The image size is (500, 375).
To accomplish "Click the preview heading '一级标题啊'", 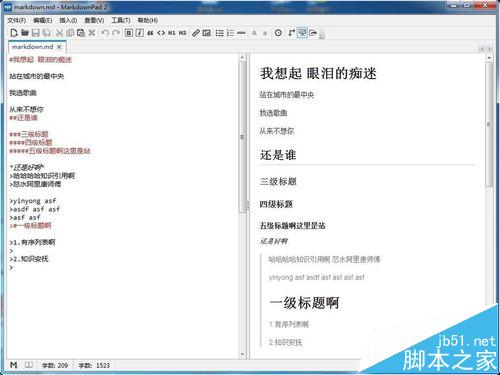I will (x=304, y=303).
